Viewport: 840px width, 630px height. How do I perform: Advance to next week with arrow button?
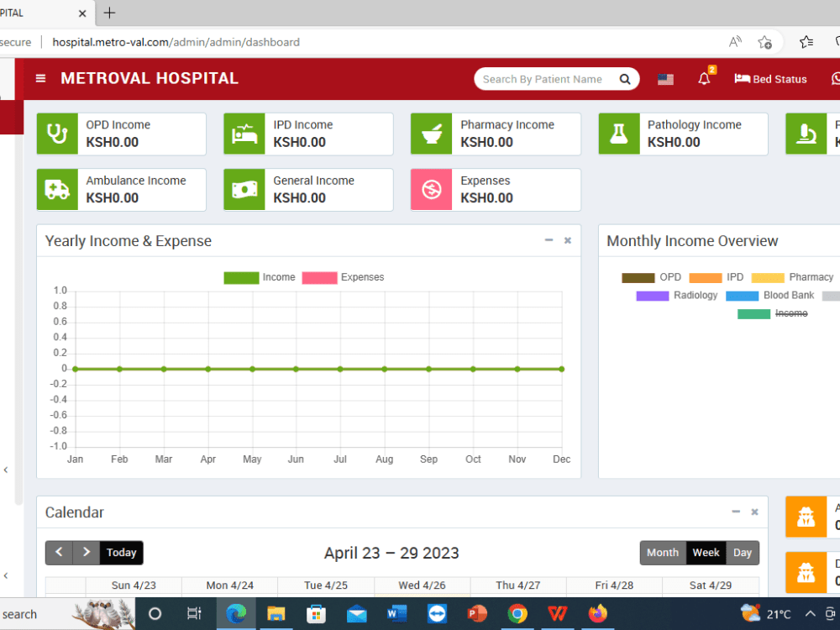[87, 553]
